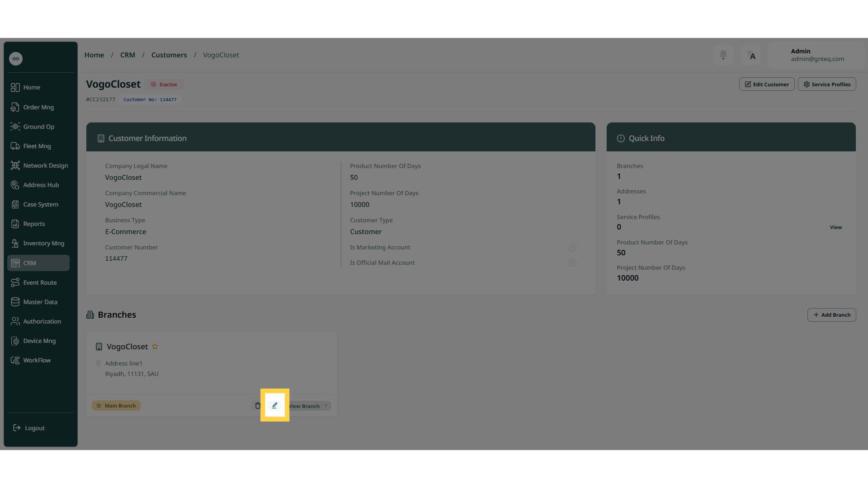Open Admin account profile
Image resolution: width=868 pixels, height=488 pixels.
pyautogui.click(x=816, y=55)
